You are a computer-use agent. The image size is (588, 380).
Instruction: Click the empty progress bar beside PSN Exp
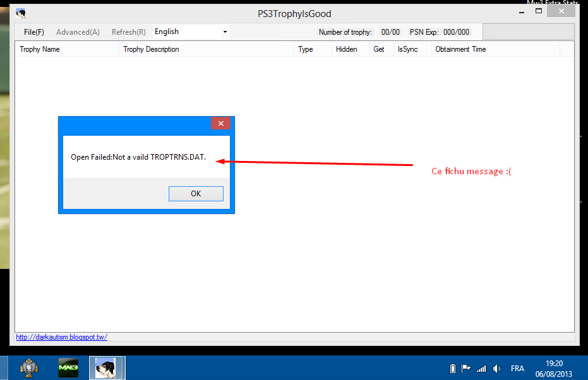click(x=529, y=32)
